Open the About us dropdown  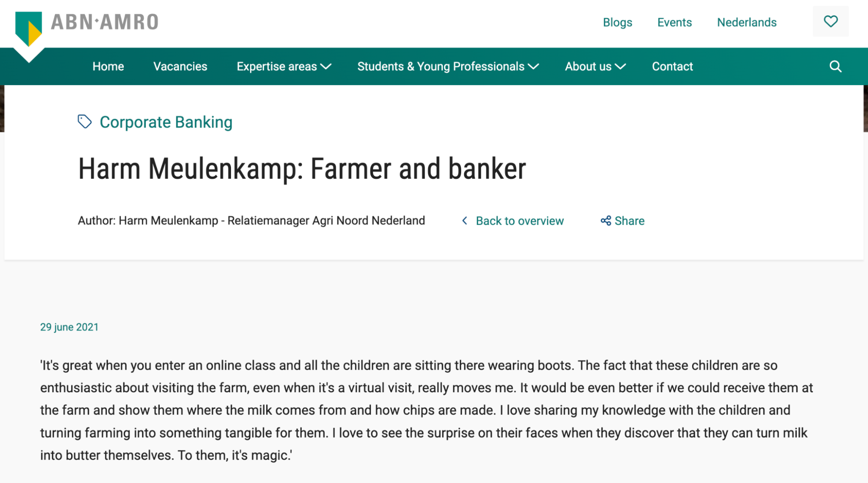click(x=595, y=66)
